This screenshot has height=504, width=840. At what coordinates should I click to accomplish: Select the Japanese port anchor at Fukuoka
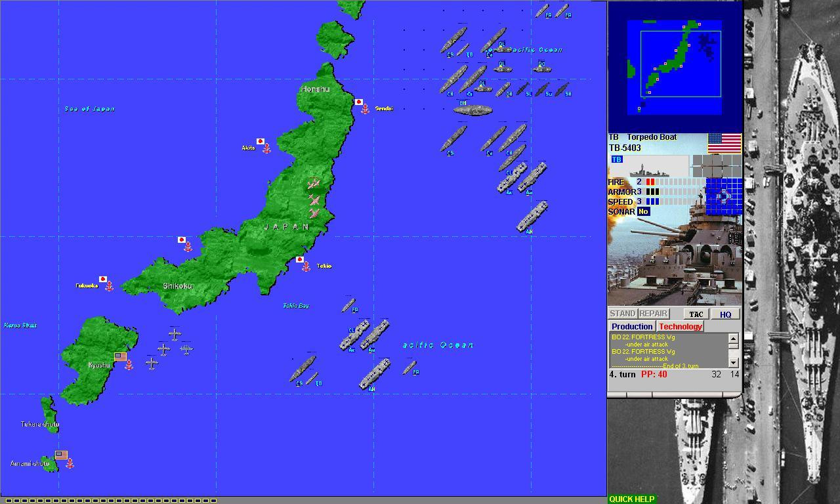pyautogui.click(x=109, y=286)
